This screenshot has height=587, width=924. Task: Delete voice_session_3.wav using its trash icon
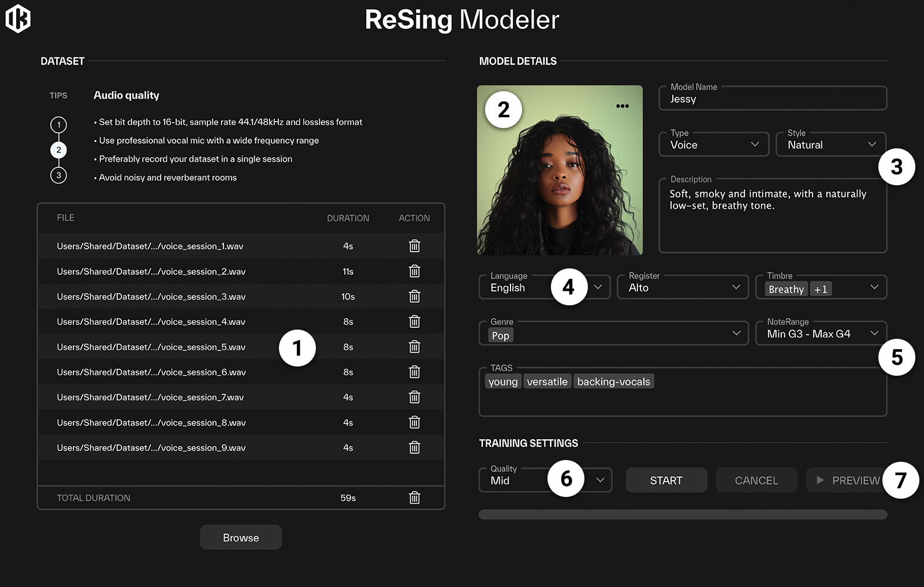(414, 296)
